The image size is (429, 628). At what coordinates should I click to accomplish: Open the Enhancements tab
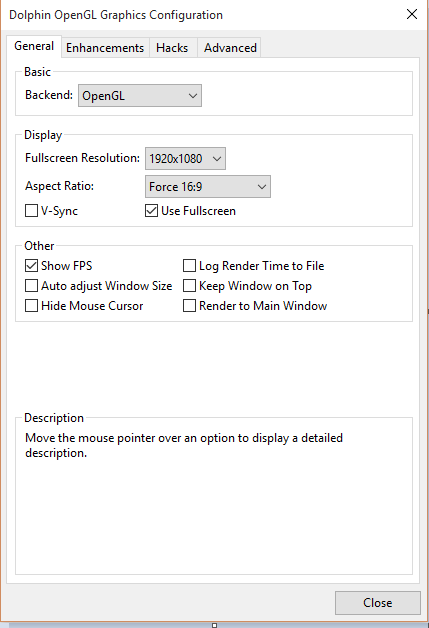[105, 48]
